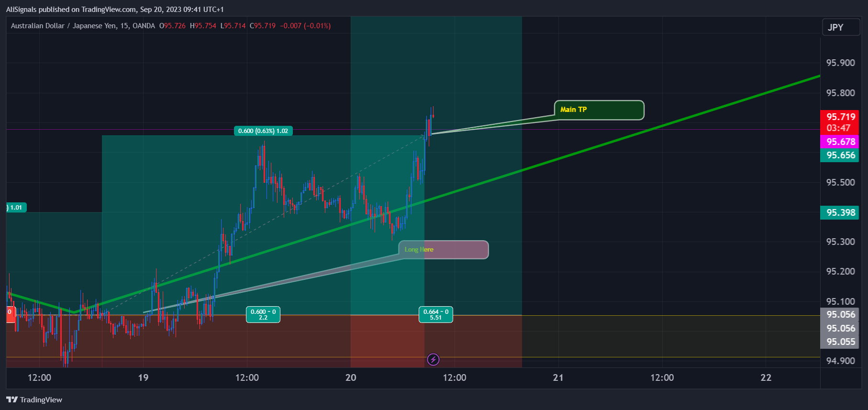Click the 0.664 ~ 0 5.51 stop label
This screenshot has height=410, width=868.
[436, 314]
